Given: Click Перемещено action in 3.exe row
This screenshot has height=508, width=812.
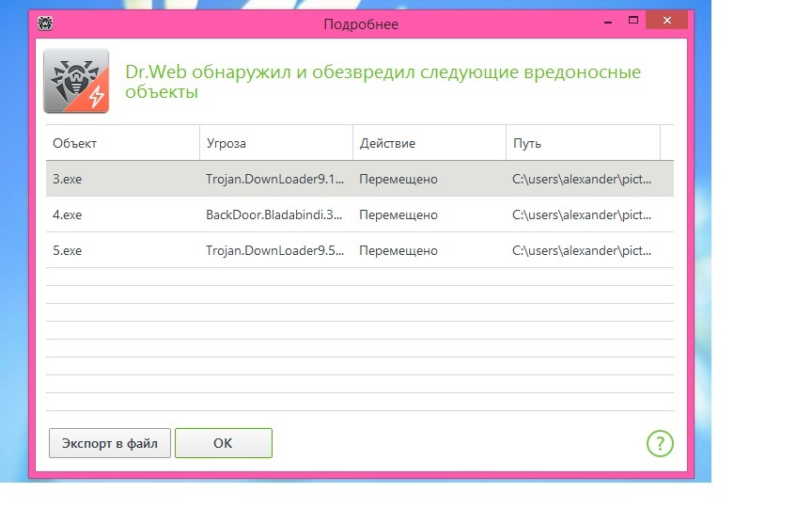Looking at the screenshot, I should [x=398, y=180].
